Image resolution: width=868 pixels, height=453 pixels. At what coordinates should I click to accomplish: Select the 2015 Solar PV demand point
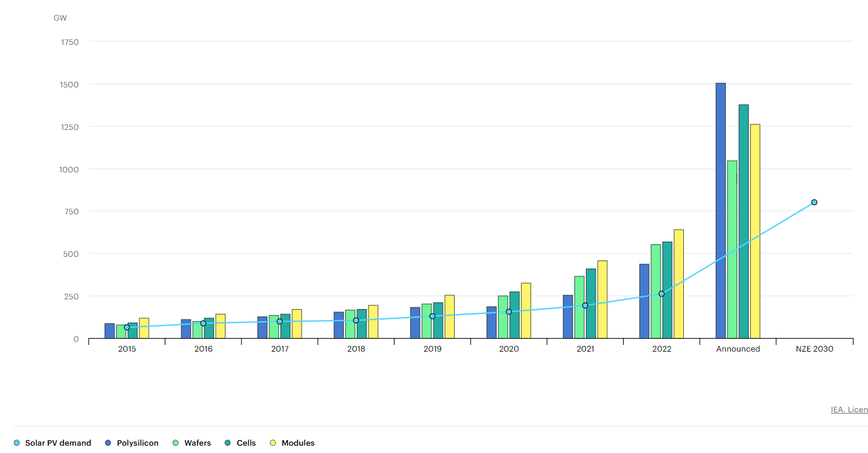pyautogui.click(x=127, y=327)
